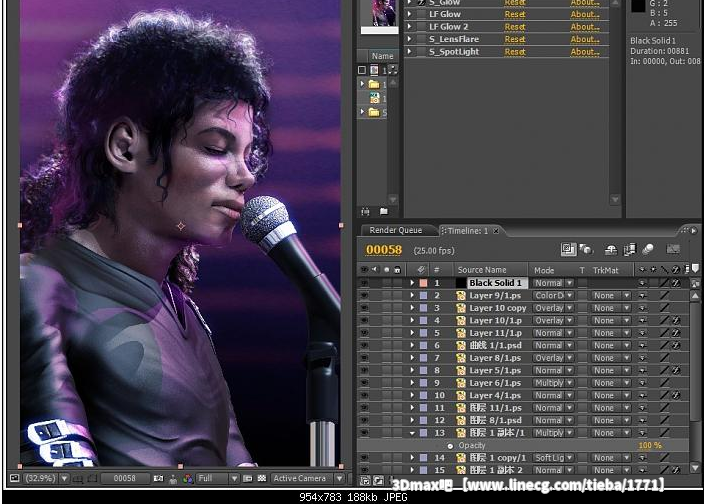Click the show channel RGB icon in viewer

click(187, 479)
